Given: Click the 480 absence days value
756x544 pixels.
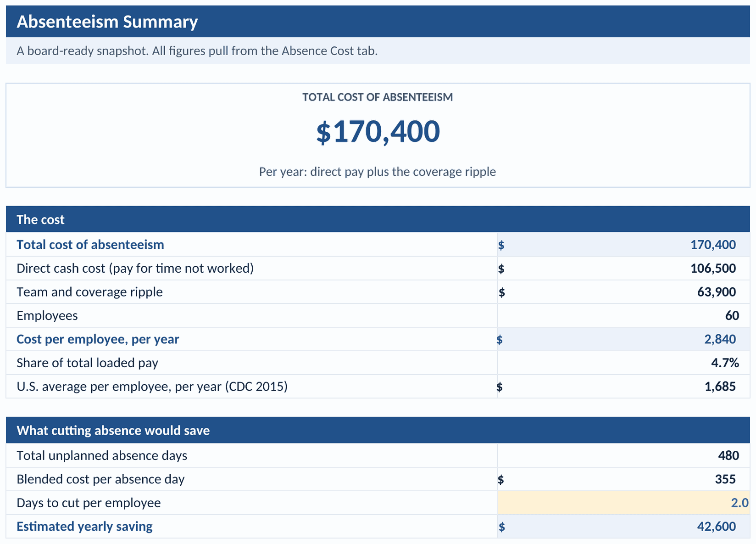Looking at the screenshot, I should [x=728, y=455].
